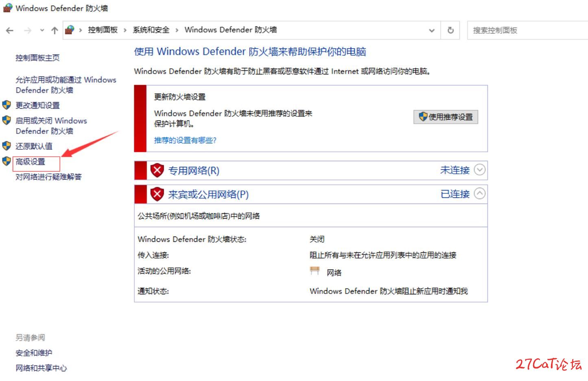Click 已连接 status text
588x381 pixels.
[455, 194]
